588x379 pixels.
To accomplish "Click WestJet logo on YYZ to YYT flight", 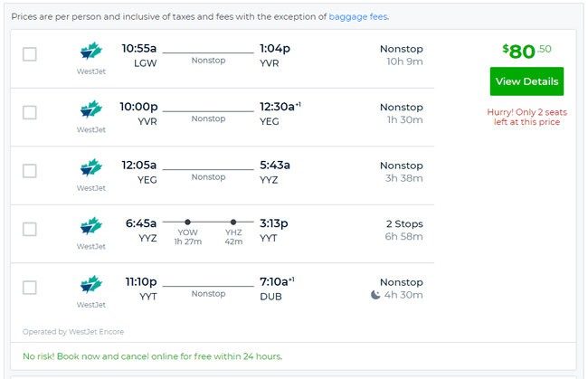I will point(91,225).
